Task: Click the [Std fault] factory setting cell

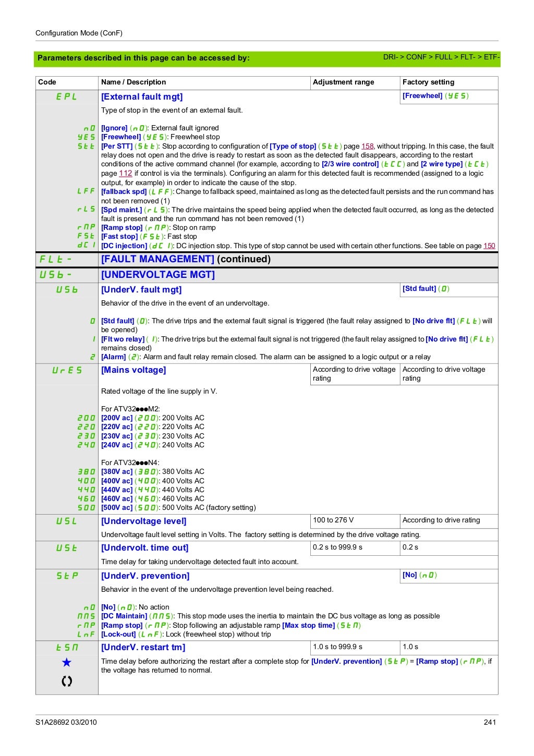Action: [x=426, y=288]
